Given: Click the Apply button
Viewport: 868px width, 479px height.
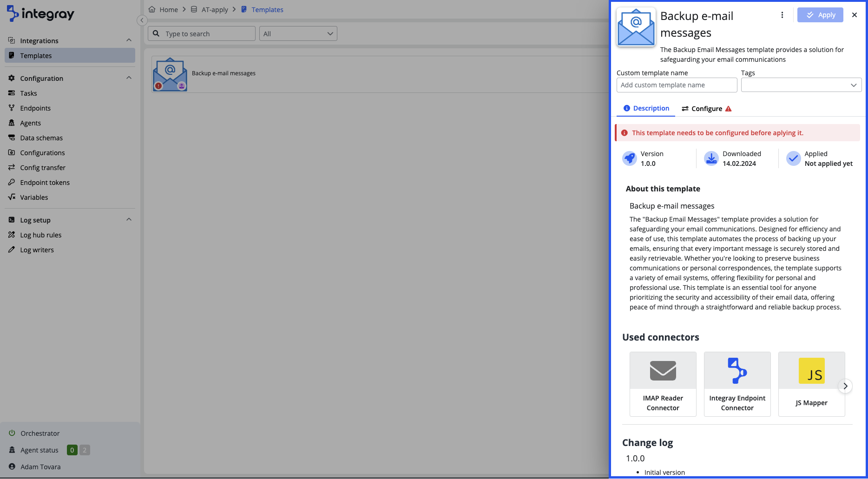Looking at the screenshot, I should tap(820, 15).
